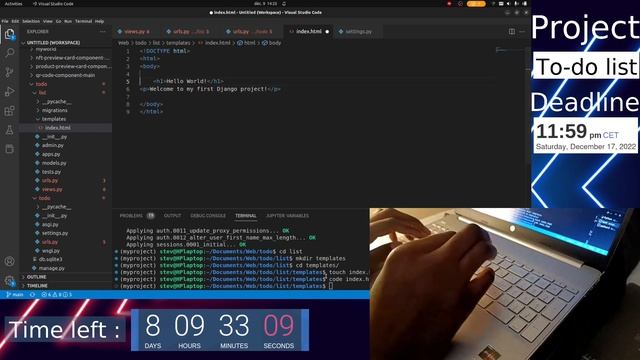Open admin.py in explorer

[53, 145]
